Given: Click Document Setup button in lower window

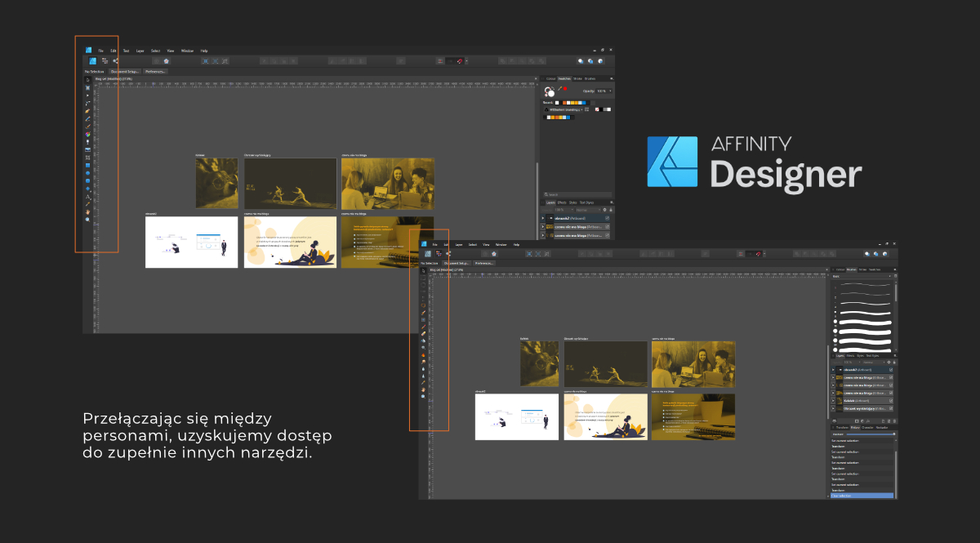Looking at the screenshot, I should pyautogui.click(x=457, y=263).
